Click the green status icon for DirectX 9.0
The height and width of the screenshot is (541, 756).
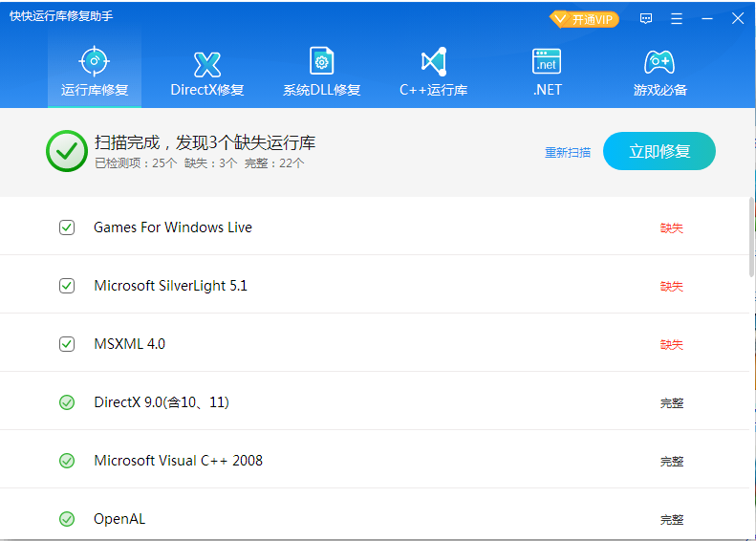[67, 402]
